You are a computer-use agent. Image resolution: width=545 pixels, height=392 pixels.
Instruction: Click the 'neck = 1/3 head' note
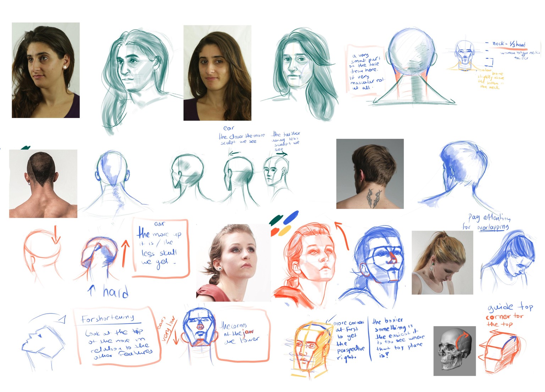(509, 44)
